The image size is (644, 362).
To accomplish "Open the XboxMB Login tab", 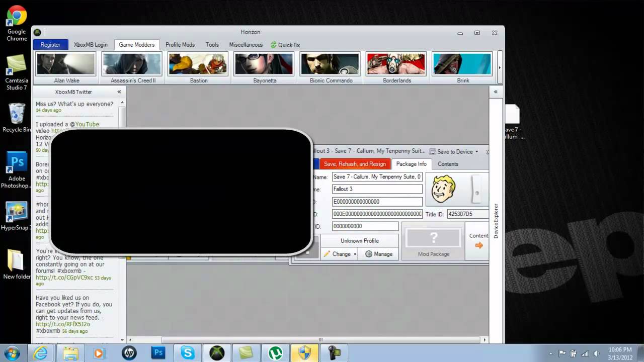I will [91, 45].
